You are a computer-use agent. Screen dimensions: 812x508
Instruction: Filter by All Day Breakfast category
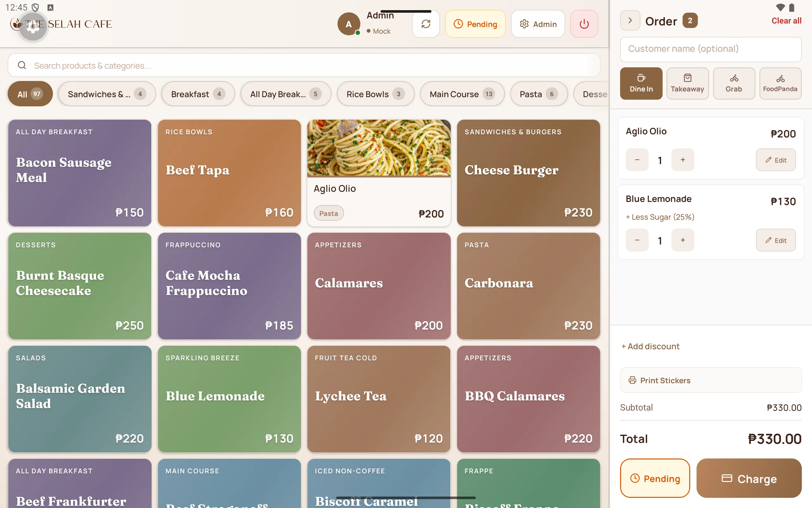pos(285,94)
